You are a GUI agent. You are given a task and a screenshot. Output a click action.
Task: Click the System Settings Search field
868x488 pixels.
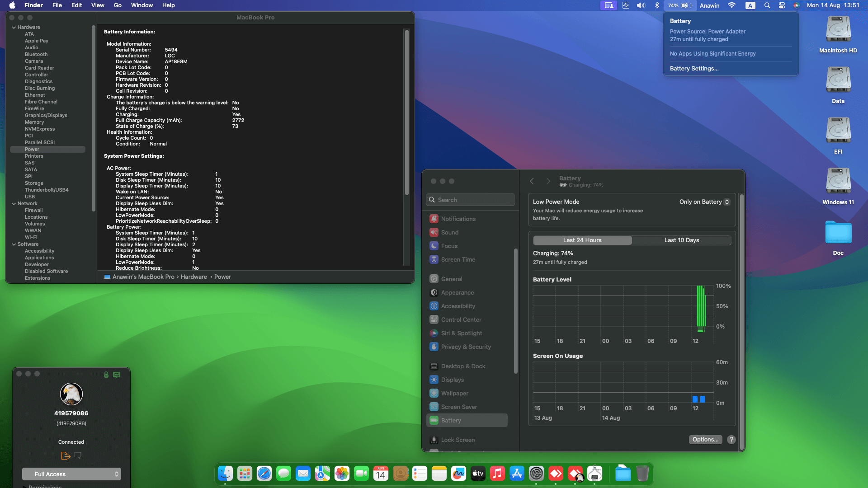tap(470, 200)
